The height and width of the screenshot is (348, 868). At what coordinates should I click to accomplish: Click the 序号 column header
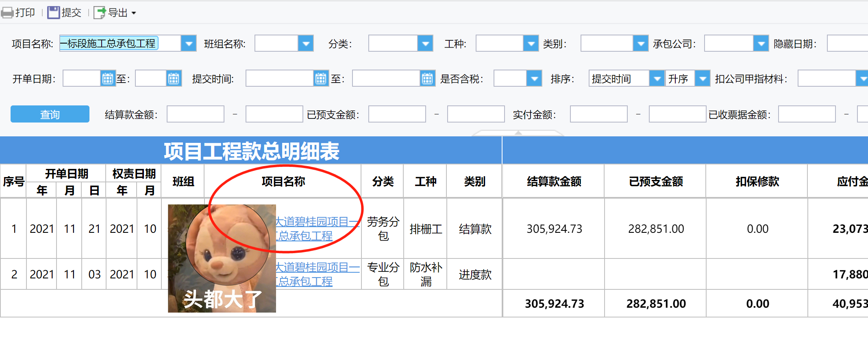[13, 182]
